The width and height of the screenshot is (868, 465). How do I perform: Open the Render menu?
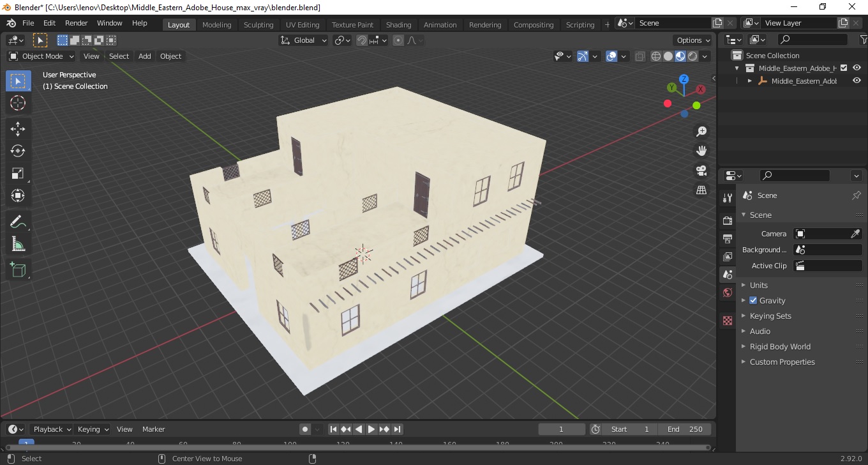pos(76,23)
